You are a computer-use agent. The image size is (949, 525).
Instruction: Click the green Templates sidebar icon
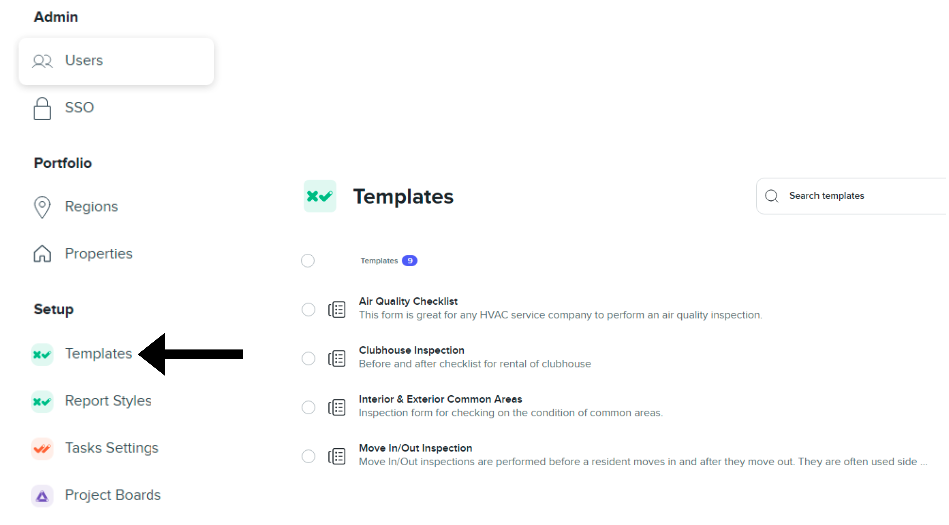42,354
